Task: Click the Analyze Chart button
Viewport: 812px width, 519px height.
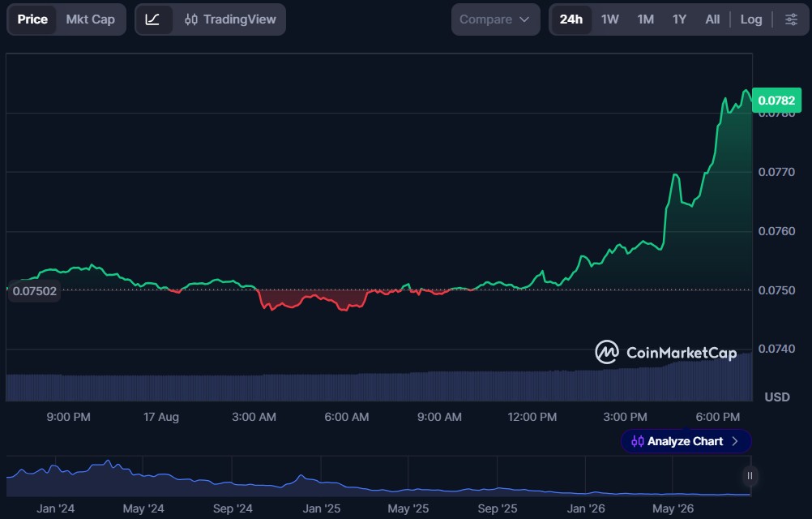Action: [x=686, y=441]
